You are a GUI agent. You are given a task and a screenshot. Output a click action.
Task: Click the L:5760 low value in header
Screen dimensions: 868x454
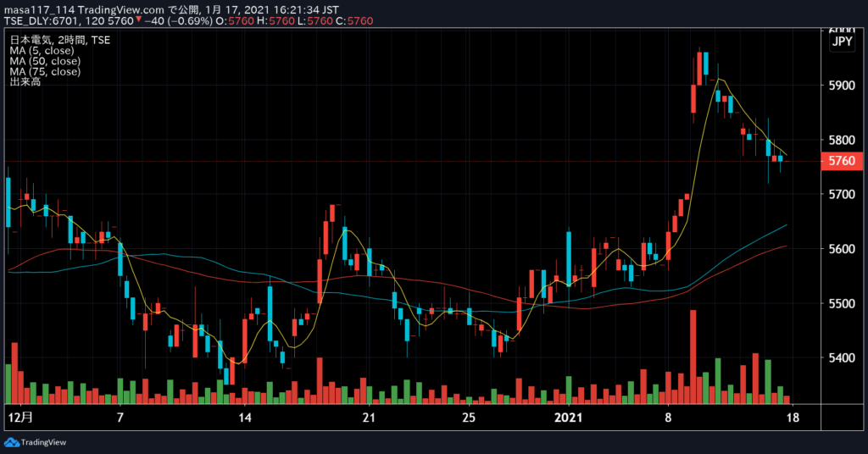click(315, 21)
